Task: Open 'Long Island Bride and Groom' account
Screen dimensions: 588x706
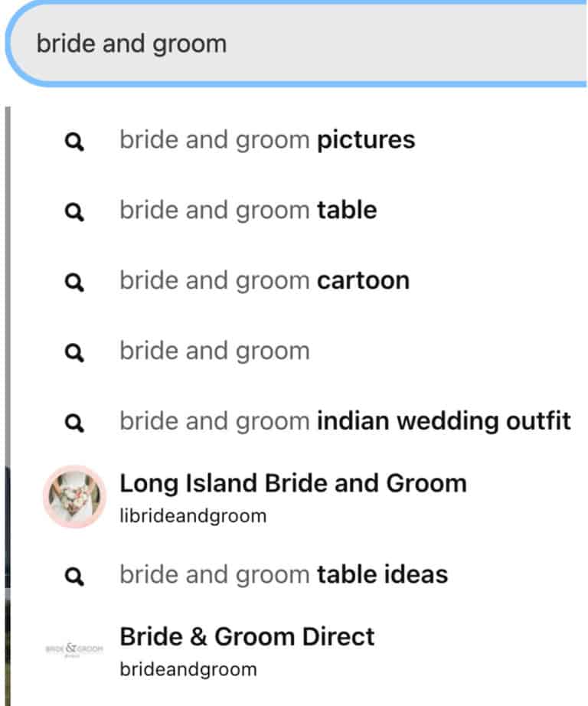Action: [293, 483]
